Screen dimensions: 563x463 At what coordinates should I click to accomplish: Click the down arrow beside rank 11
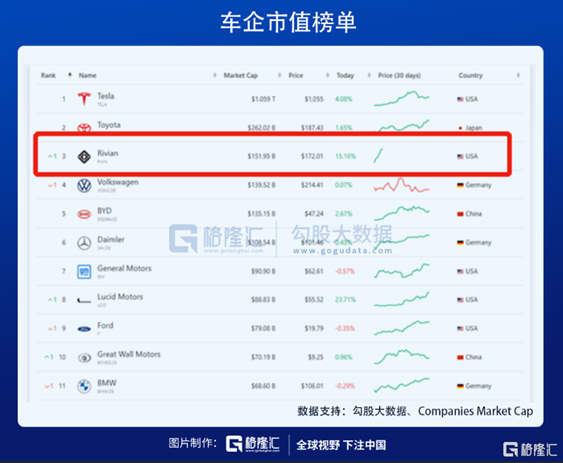pyautogui.click(x=47, y=386)
